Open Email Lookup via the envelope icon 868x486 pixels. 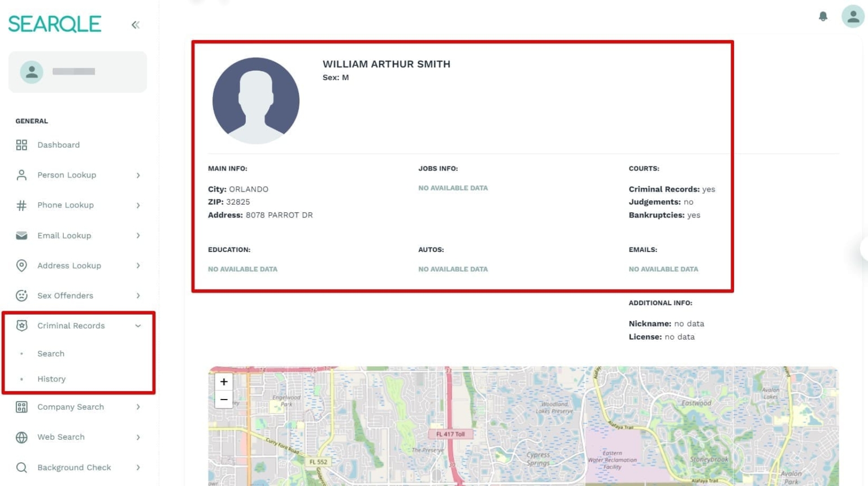click(x=21, y=235)
